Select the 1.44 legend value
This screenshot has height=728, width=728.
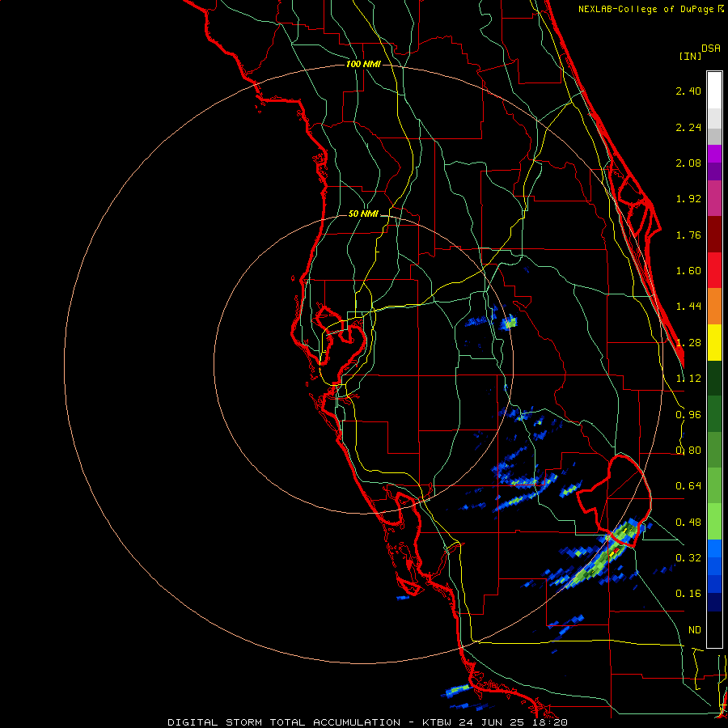click(x=688, y=307)
